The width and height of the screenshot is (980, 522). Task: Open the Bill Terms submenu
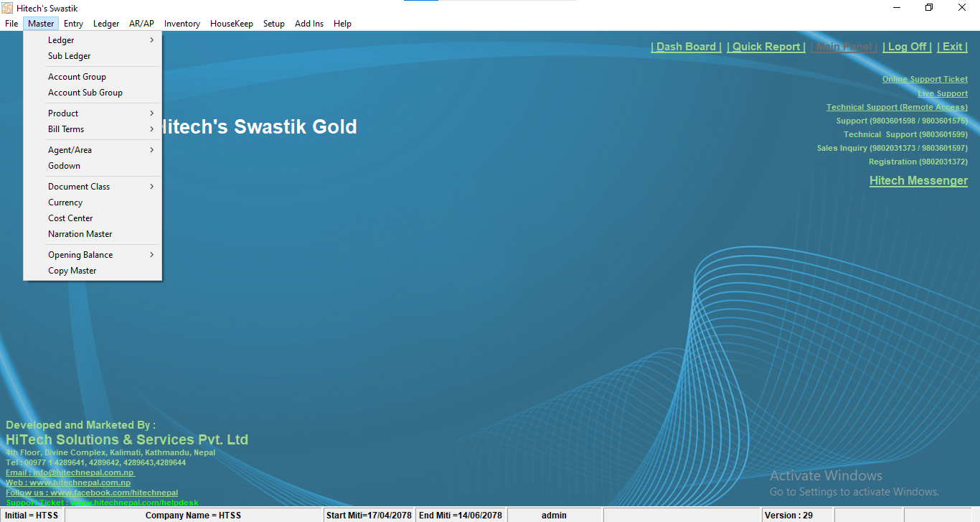coord(66,129)
